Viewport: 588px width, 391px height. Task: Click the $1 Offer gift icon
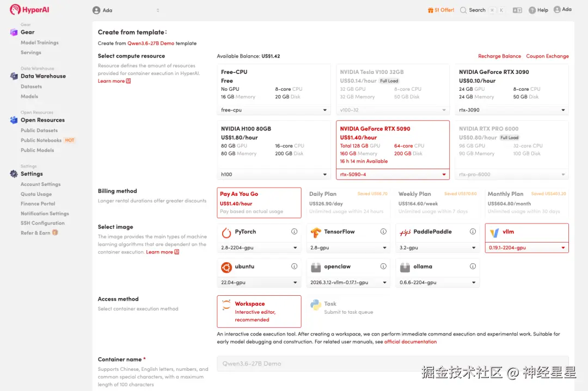tap(431, 10)
